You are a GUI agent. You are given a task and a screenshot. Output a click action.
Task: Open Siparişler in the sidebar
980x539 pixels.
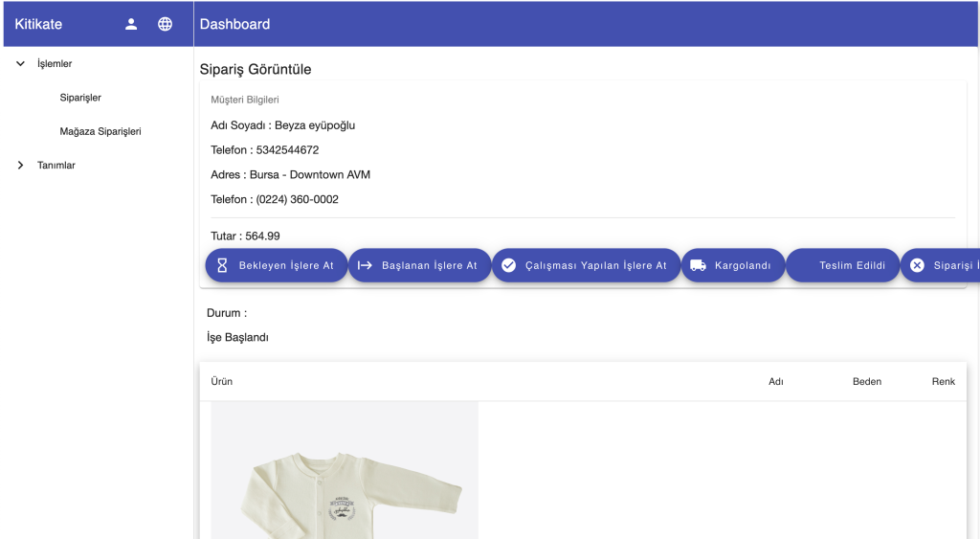coord(80,98)
